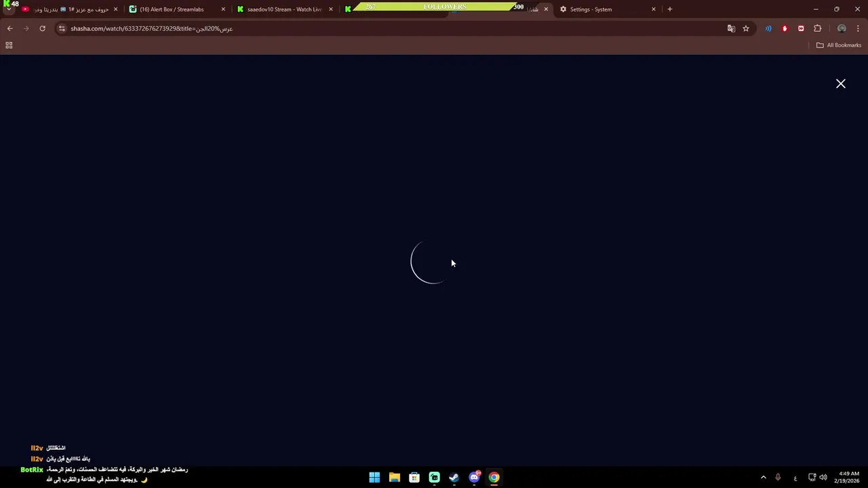Close the saaedov10 Stream tab
This screenshot has height=488, width=868.
coord(331,9)
